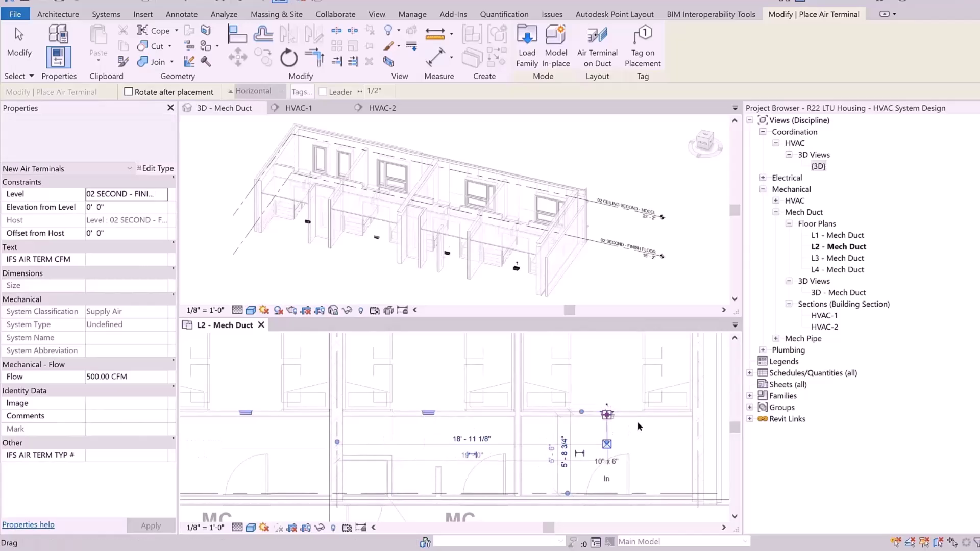Open Model In-place mode

click(555, 46)
